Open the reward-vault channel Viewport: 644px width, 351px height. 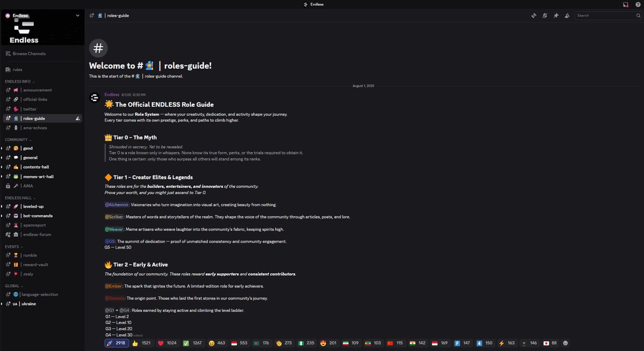click(42, 265)
